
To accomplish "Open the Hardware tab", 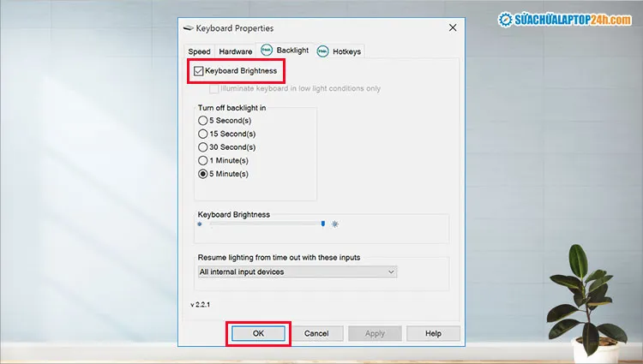I will pos(235,51).
